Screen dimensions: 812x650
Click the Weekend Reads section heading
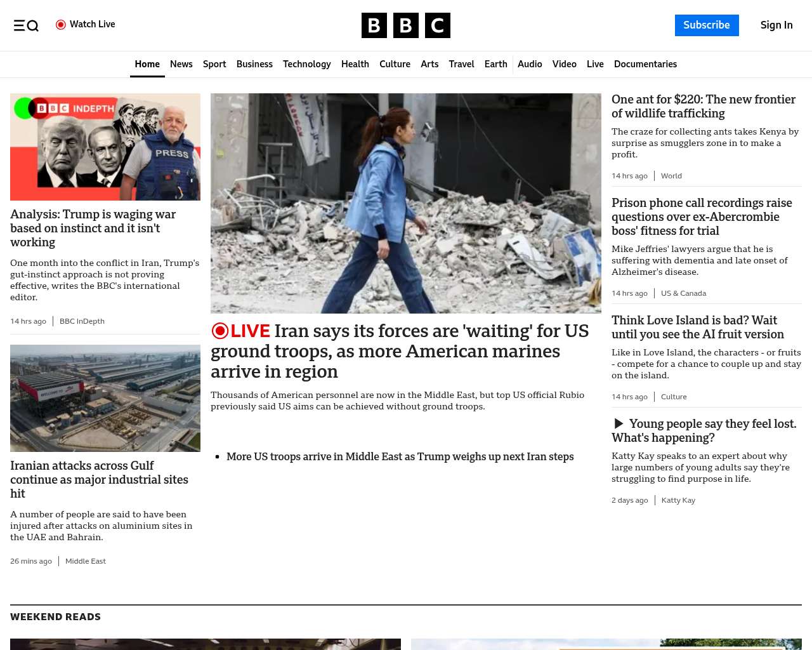(x=55, y=617)
